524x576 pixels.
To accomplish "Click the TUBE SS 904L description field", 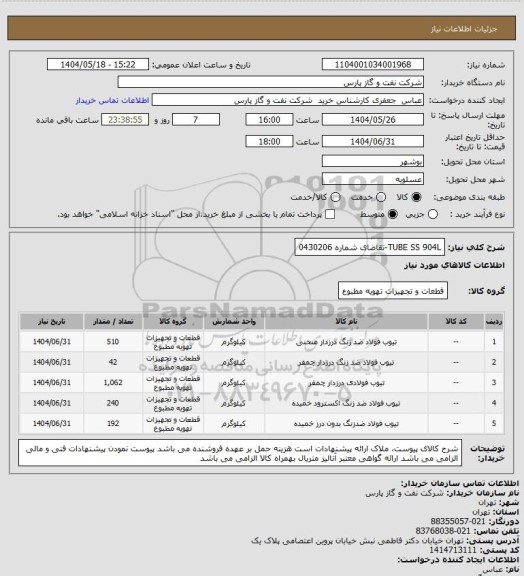I will [370, 247].
